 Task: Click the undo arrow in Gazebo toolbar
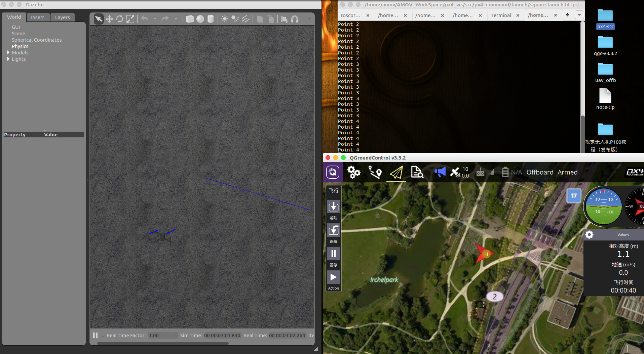[145, 19]
